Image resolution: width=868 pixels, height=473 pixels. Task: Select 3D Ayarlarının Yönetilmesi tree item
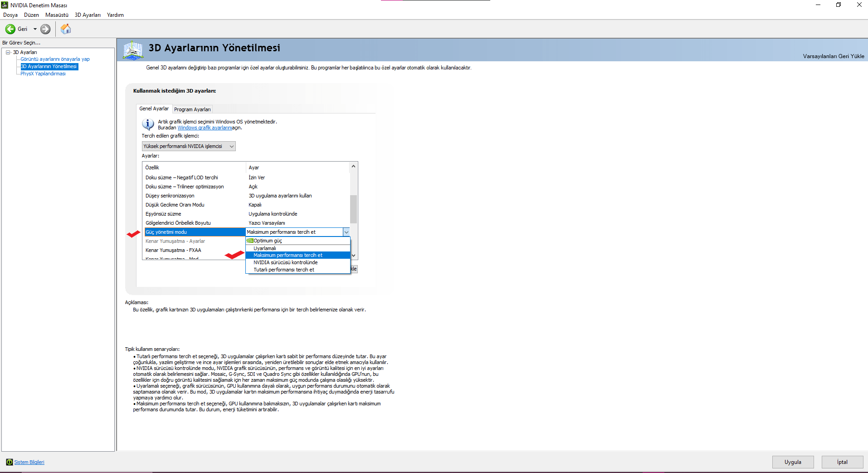tap(49, 66)
